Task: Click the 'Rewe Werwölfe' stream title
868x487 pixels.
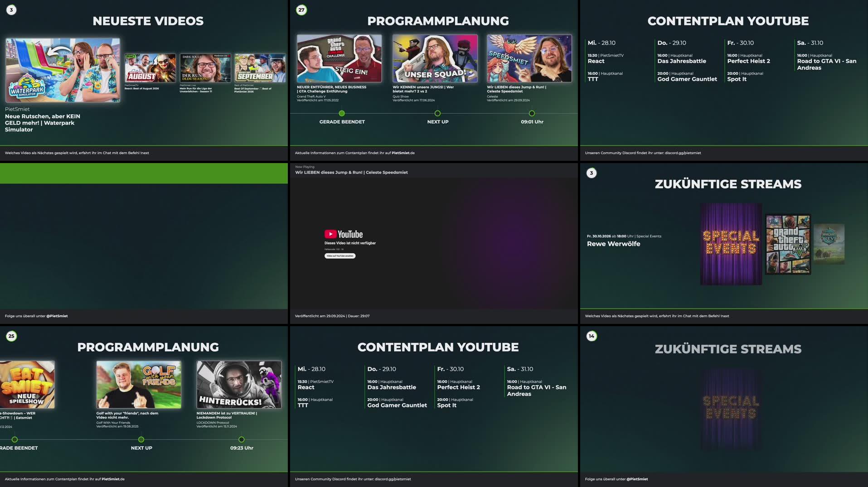Action: pyautogui.click(x=614, y=244)
